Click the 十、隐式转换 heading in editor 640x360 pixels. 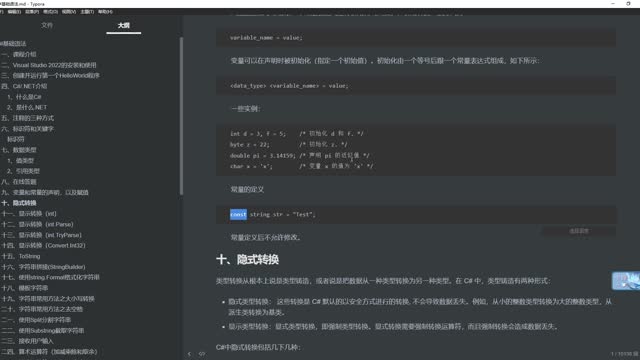(x=247, y=260)
